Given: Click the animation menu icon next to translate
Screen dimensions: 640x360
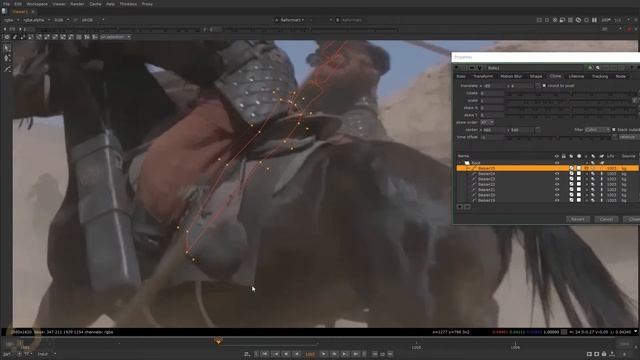Looking at the screenshot, I should [538, 86].
